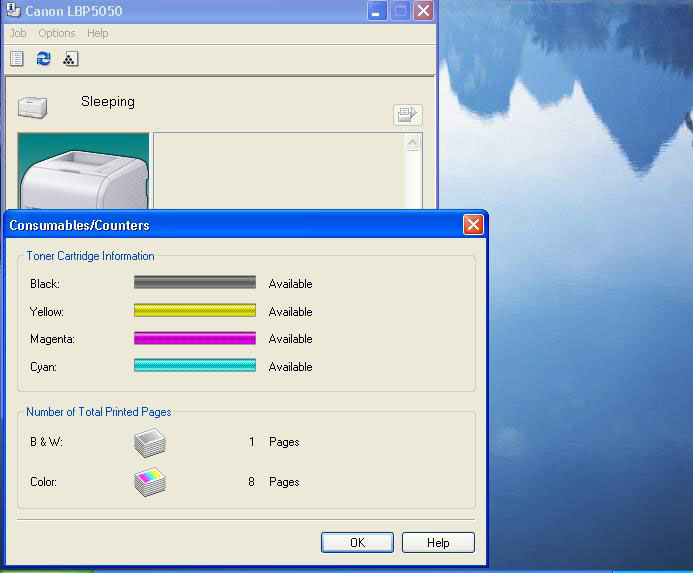Screen dimensions: 693x573
Task: Open the Options menu
Action: click(x=57, y=33)
